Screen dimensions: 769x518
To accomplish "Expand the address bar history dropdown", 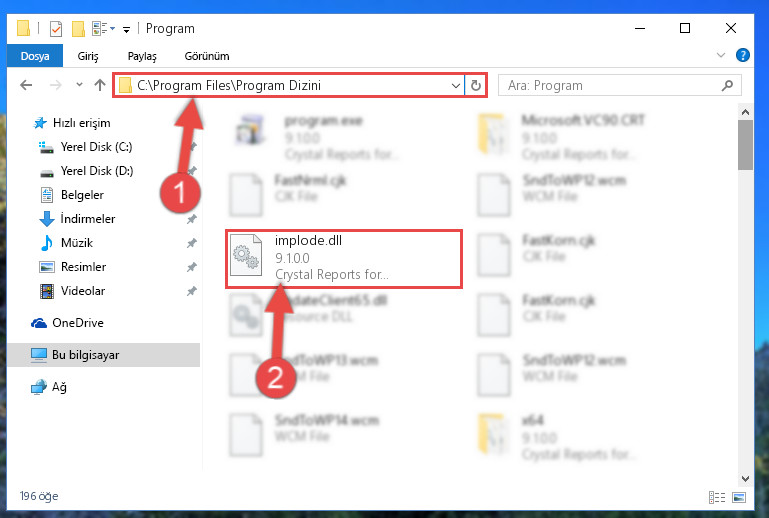I will pyautogui.click(x=456, y=85).
